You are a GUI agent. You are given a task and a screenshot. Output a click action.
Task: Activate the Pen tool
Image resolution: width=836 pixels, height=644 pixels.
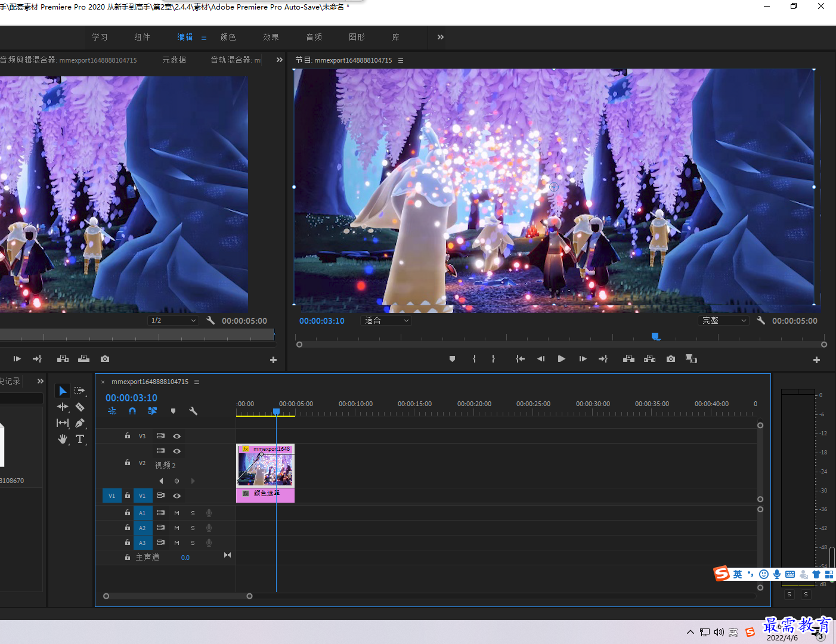[80, 423]
